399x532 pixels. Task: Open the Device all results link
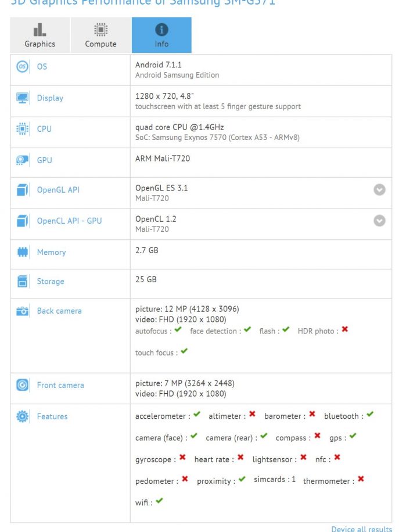[361, 529]
